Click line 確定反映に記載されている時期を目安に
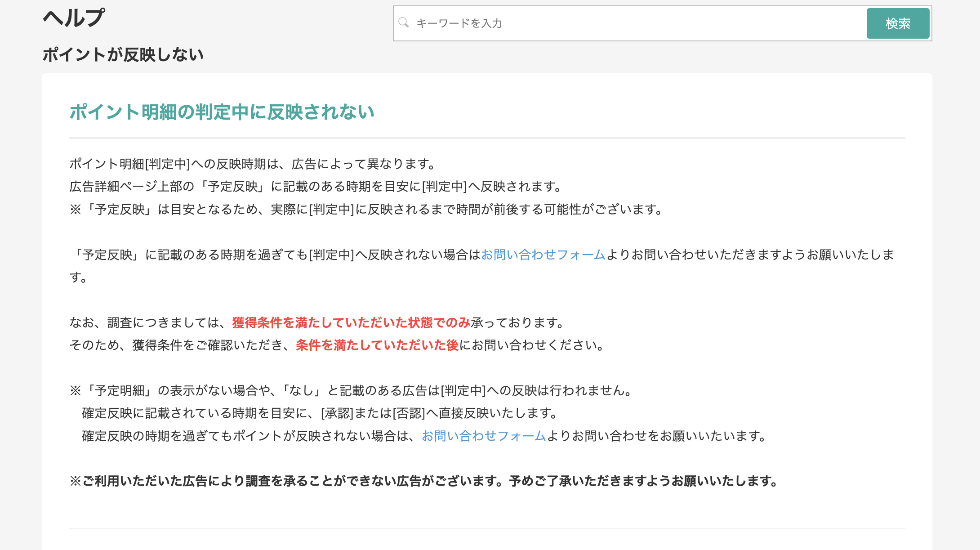The width and height of the screenshot is (980, 550). (x=319, y=413)
